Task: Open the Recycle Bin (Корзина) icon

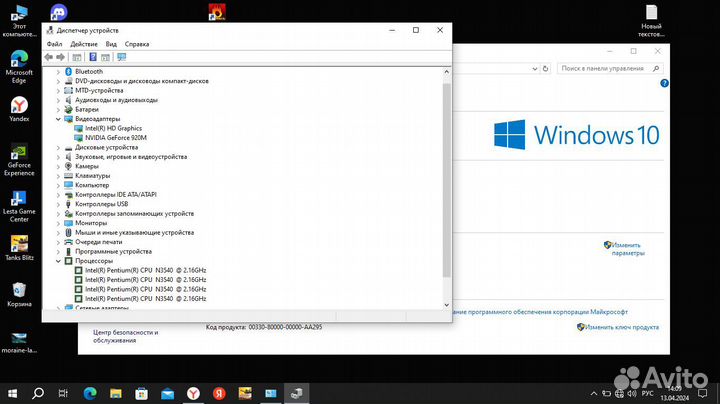Action: [x=19, y=292]
